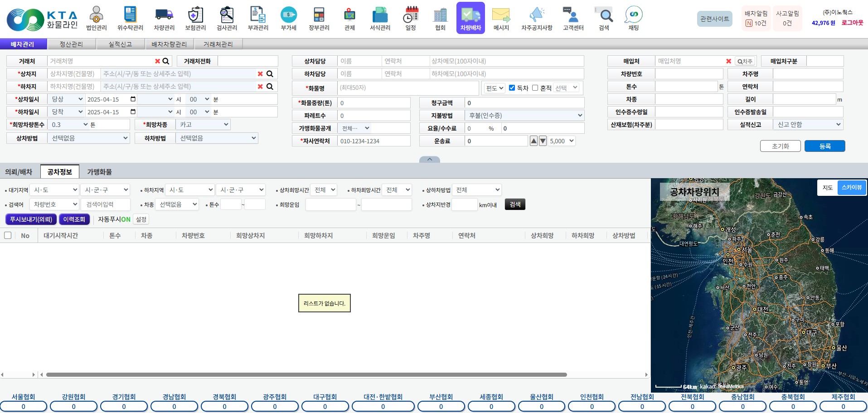The width and height of the screenshot is (868, 413).
Task: Expand the 지불방법 dropdown
Action: tap(525, 116)
